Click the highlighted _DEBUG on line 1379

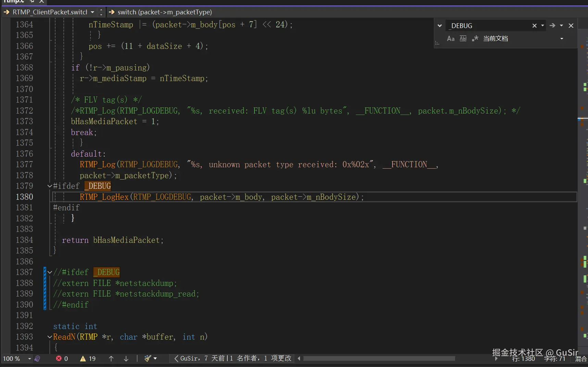(98, 186)
